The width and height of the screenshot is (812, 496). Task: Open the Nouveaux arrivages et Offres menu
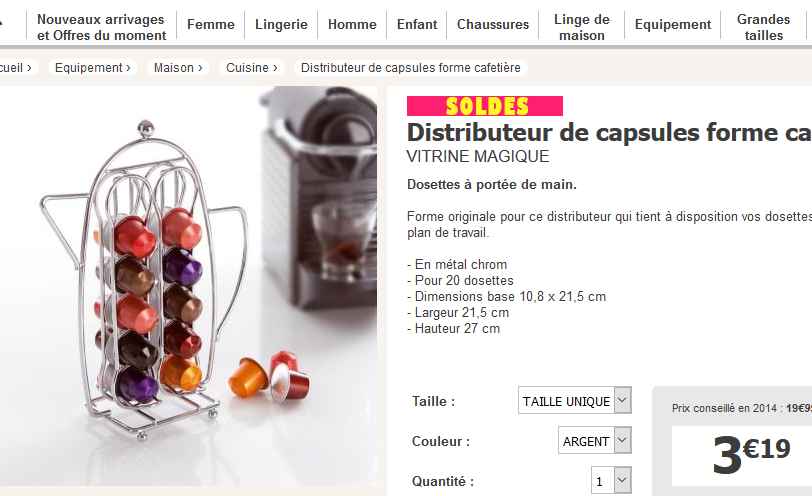coord(102,27)
